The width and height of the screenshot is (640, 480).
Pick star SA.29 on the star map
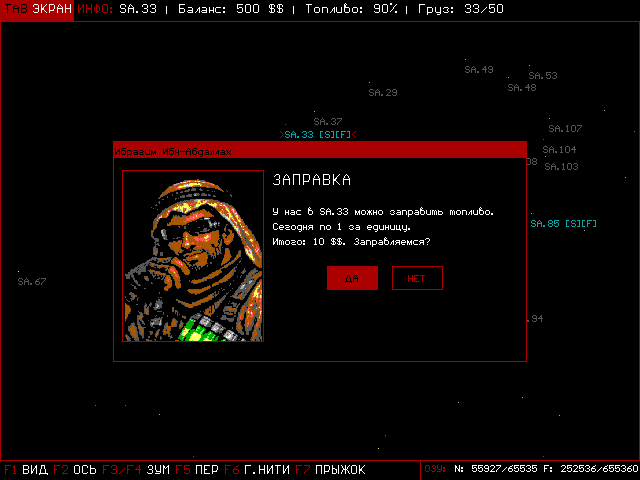382,93
